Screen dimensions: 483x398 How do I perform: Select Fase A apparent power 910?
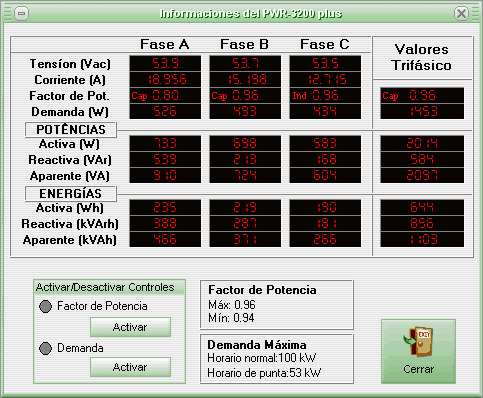tap(165, 175)
